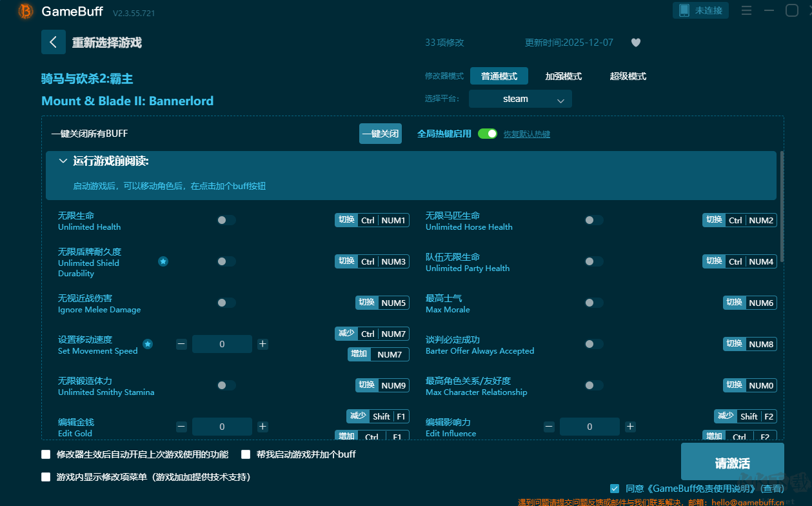This screenshot has width=812, height=506.
Task: Click Ctrl NUM1 hotkey for Unlimited Health
Action: click(x=372, y=220)
